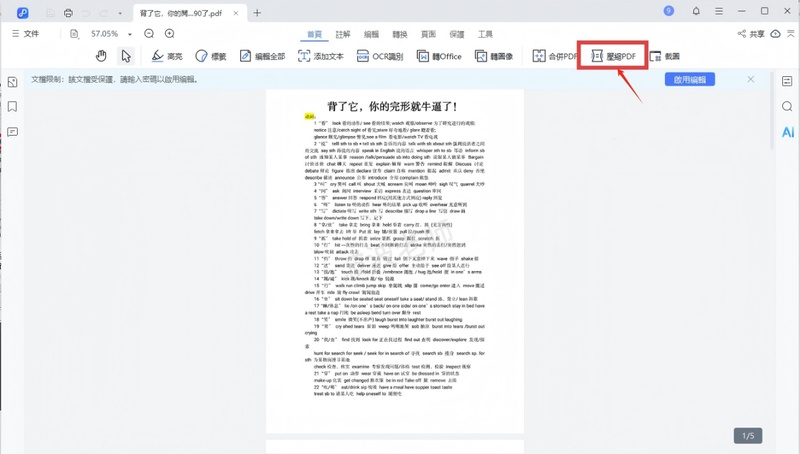Click the page view mode icon
This screenshot has height=454, width=800.
[x=74, y=34]
